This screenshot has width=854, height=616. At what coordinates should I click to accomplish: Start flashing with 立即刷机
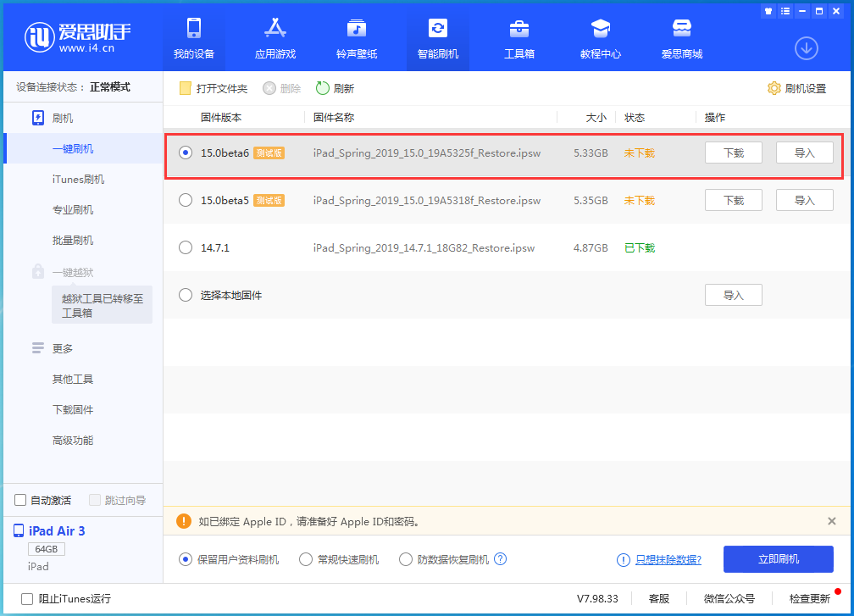pyautogui.click(x=779, y=559)
